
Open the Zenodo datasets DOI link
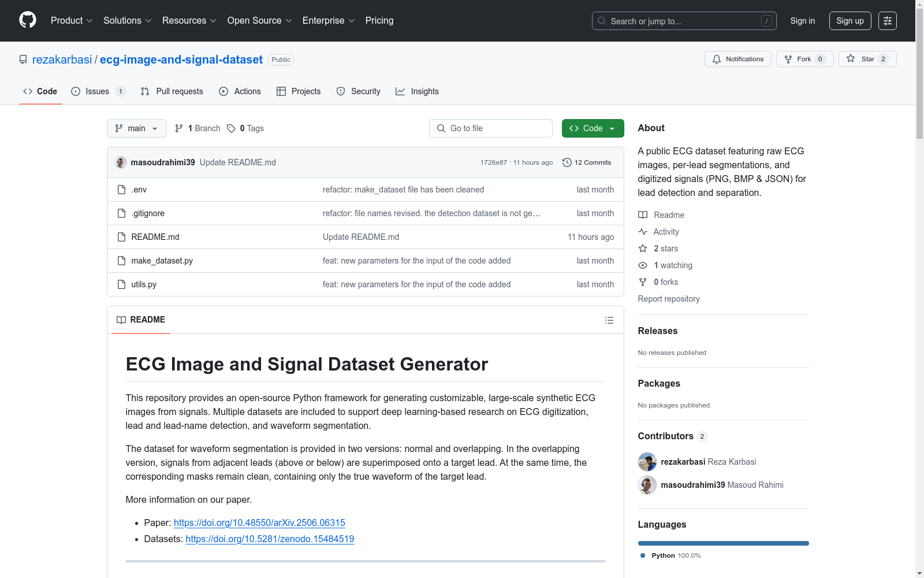(270, 539)
